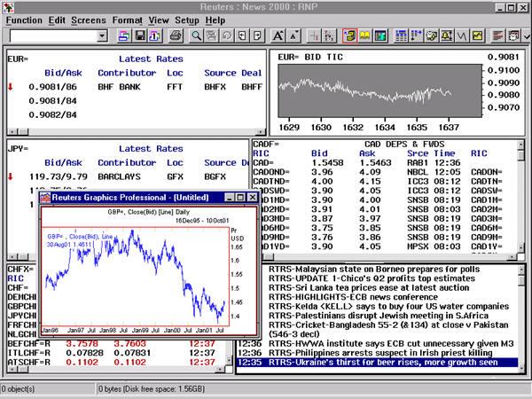The width and height of the screenshot is (532, 399).
Task: Click the EUR= panel horizontal scrollbar right arrow
Action: click(x=261, y=131)
